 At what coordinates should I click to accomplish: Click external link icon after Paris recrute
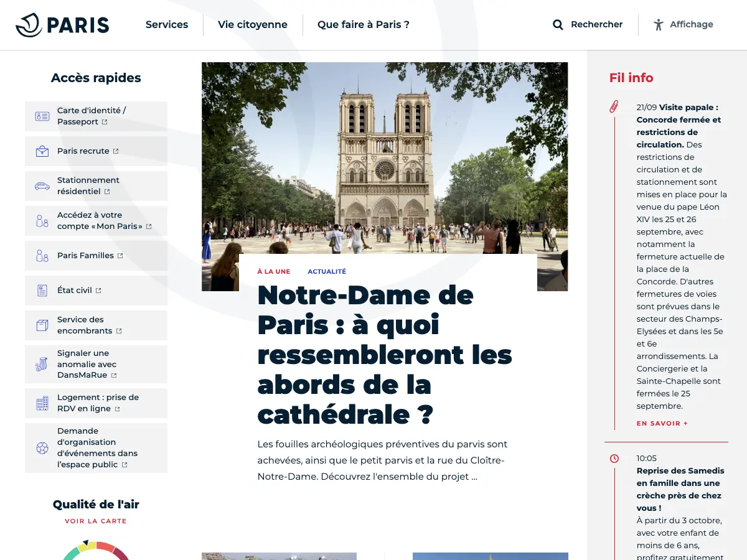(116, 151)
